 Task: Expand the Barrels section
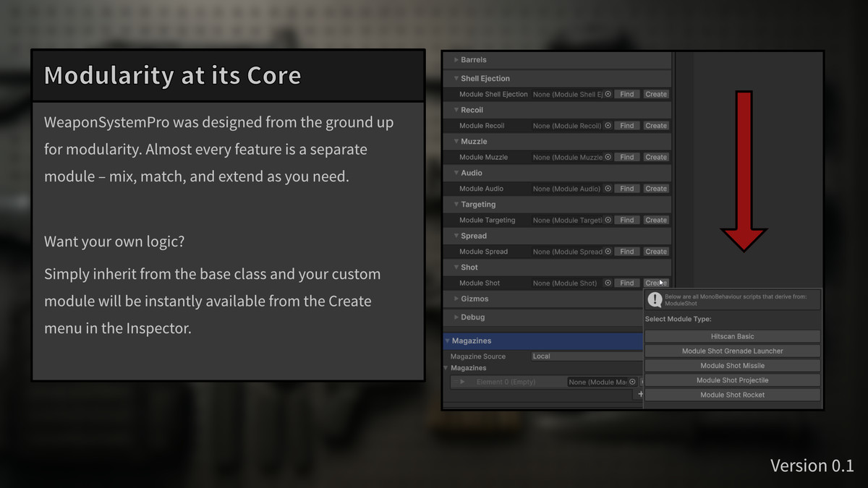coord(456,60)
